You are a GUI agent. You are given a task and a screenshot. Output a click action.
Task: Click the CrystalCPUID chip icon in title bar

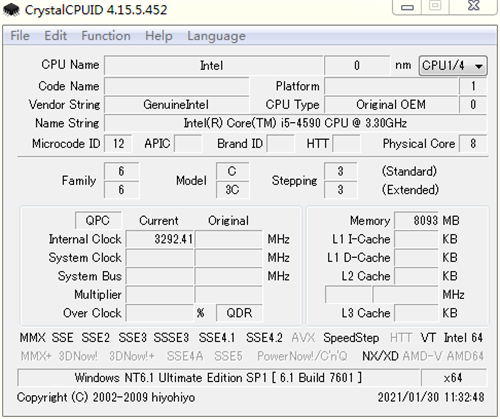click(11, 9)
